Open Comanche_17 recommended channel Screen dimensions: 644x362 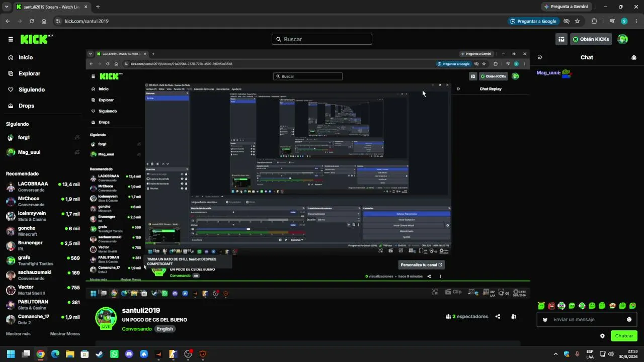click(43, 320)
